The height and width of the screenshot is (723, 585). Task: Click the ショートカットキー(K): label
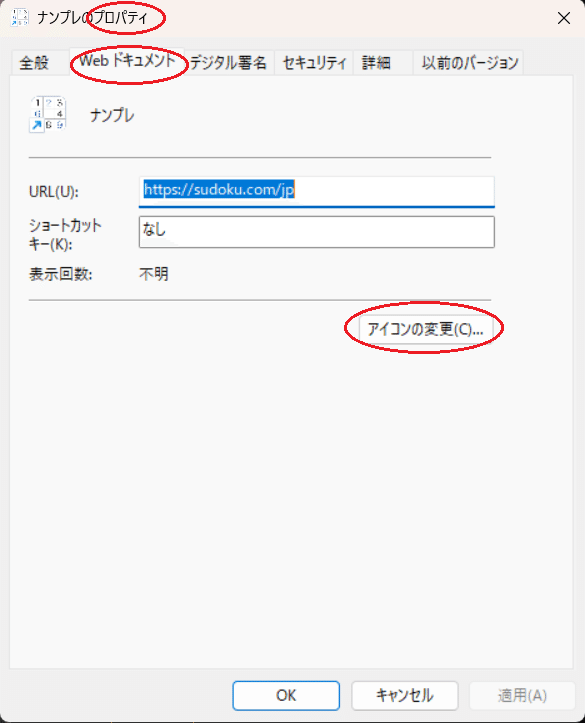65,234
